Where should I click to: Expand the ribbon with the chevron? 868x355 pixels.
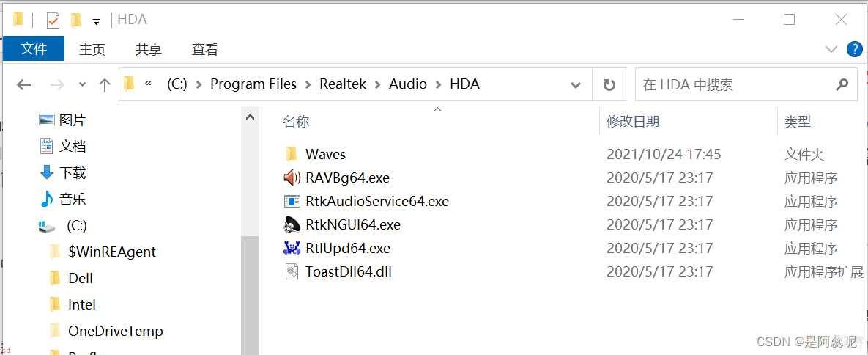pos(831,49)
